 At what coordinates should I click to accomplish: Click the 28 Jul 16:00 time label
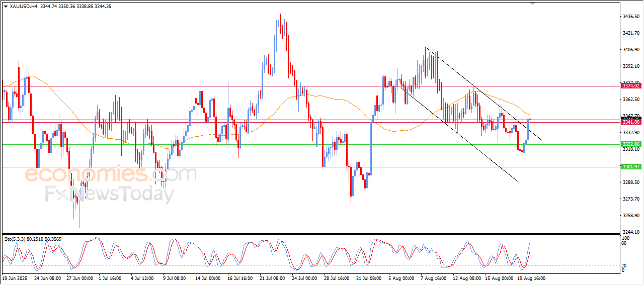pyautogui.click(x=337, y=278)
